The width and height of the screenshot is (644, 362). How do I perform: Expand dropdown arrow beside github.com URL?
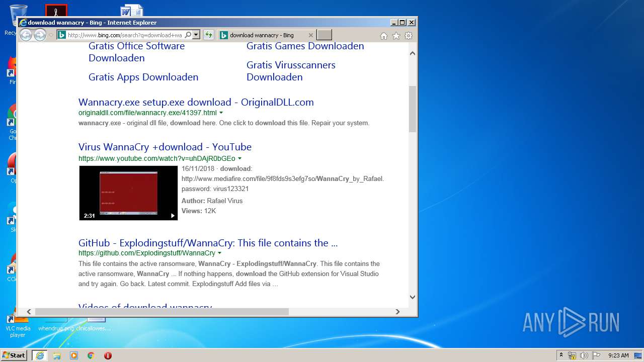(x=219, y=253)
